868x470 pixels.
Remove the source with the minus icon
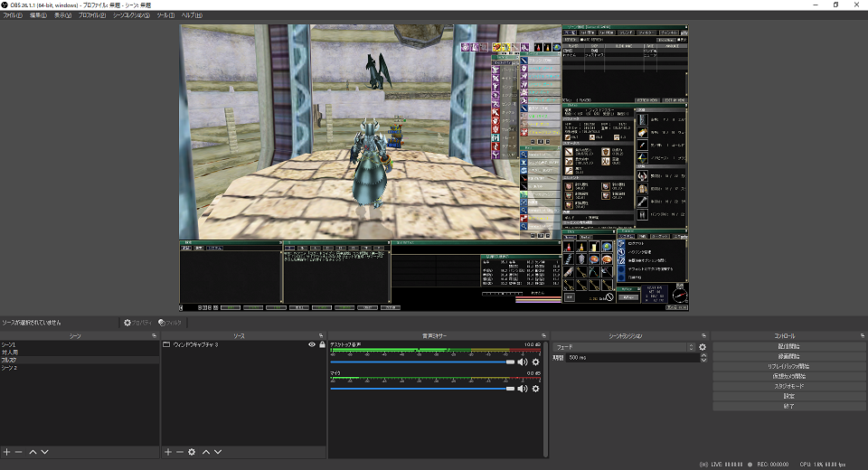(180, 452)
